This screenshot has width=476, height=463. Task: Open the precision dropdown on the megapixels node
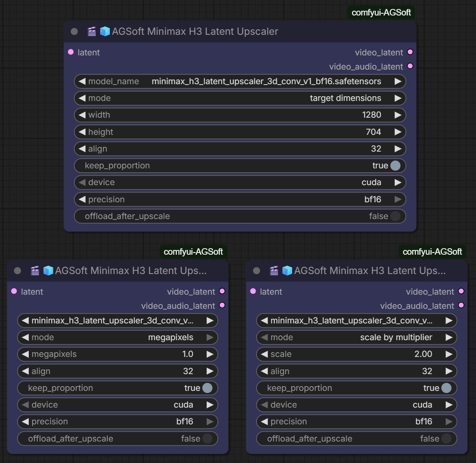(x=117, y=422)
